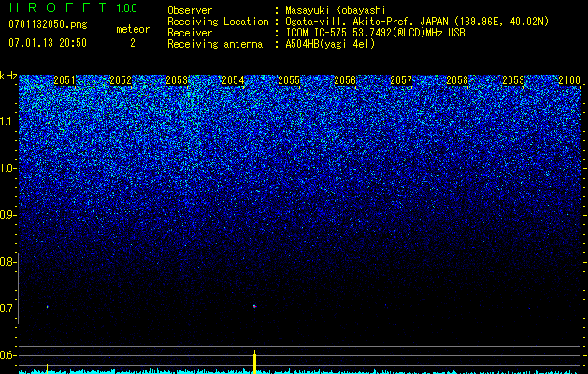Click the 0.6 kHz axis label
588x374 pixels.
[7, 355]
